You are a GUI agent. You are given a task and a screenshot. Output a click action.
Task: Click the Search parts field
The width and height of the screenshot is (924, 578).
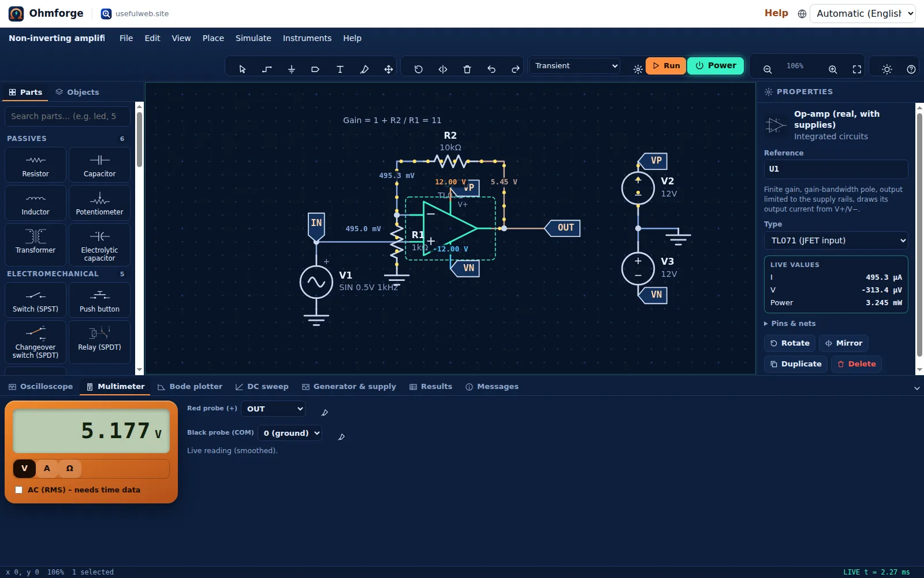pyautogui.click(x=68, y=116)
